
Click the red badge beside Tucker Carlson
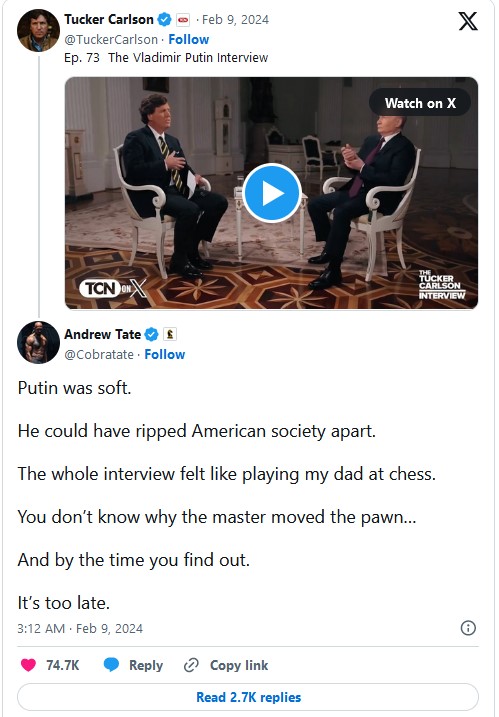(x=183, y=20)
